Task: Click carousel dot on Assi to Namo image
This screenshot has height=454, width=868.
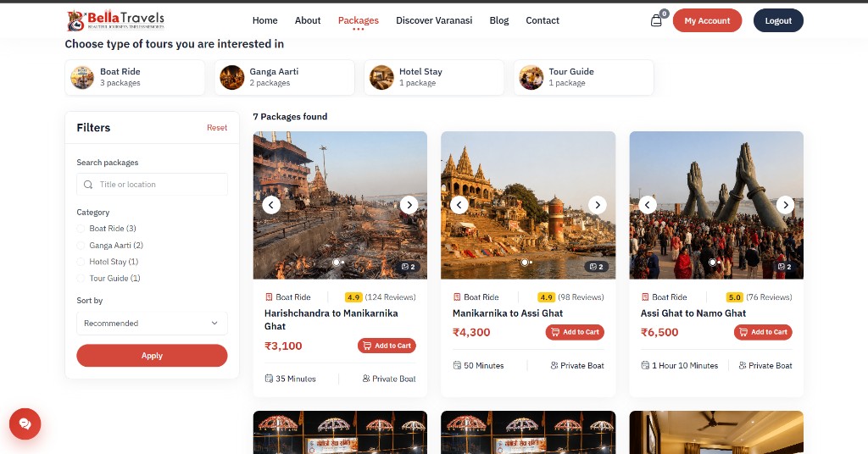Action: 712,263
